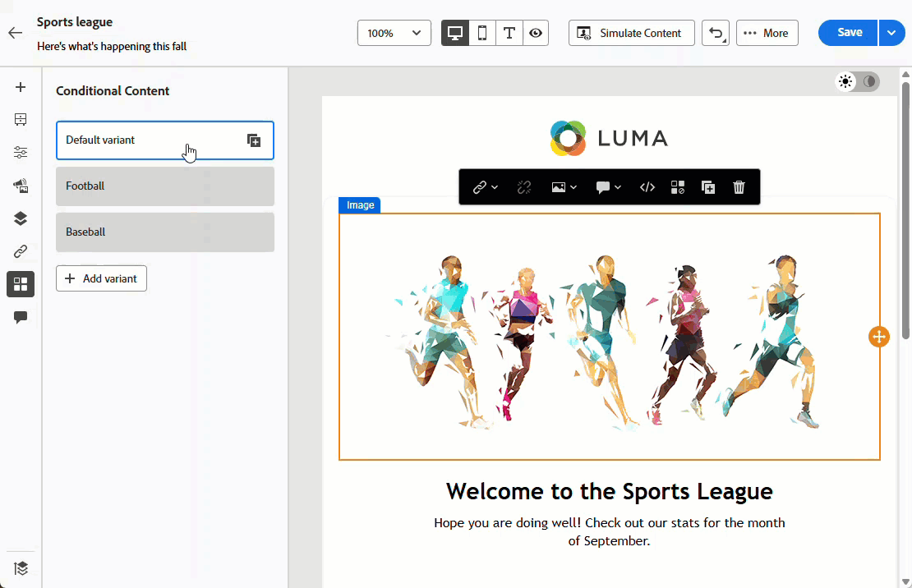Duplicate the image from the toolbar
The width and height of the screenshot is (912, 588).
click(x=708, y=187)
